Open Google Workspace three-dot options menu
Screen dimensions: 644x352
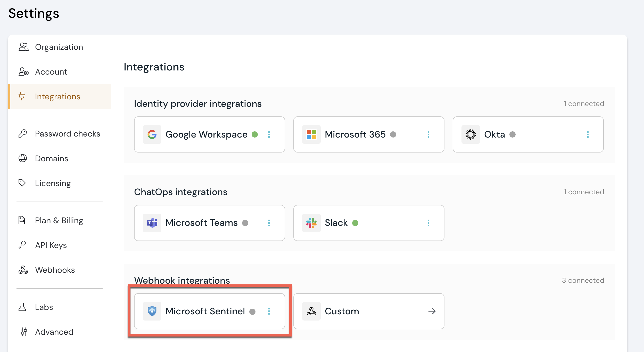(x=269, y=134)
